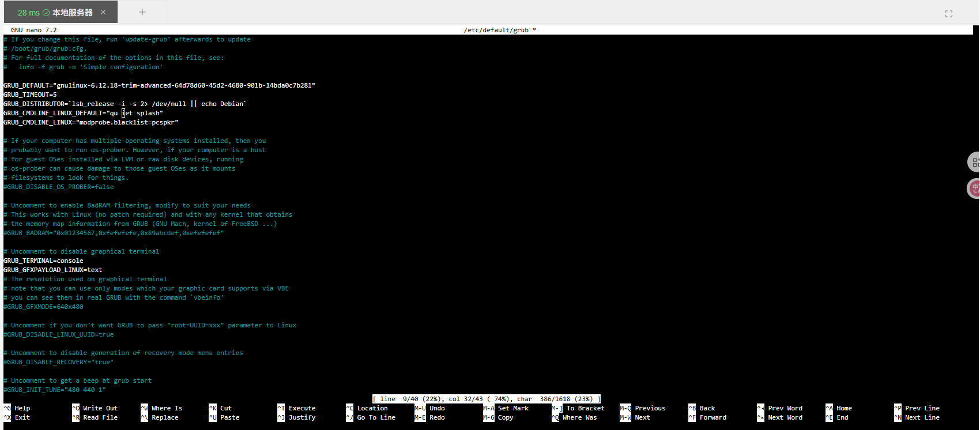Click the Next Word shortcut label
Screen dimensions: 980x430
pos(785,417)
